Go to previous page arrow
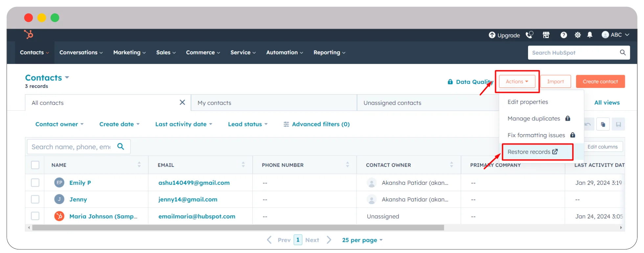644x253 pixels. (269, 240)
